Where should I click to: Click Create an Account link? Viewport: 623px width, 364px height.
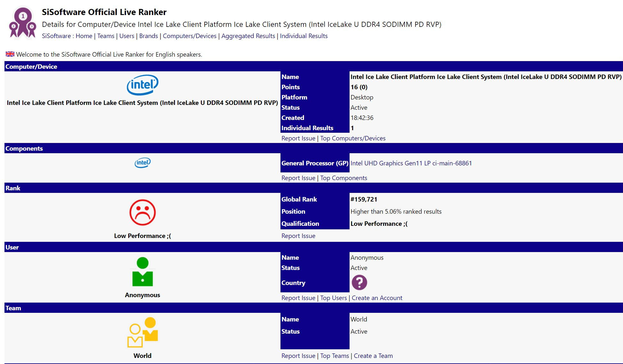pos(377,298)
